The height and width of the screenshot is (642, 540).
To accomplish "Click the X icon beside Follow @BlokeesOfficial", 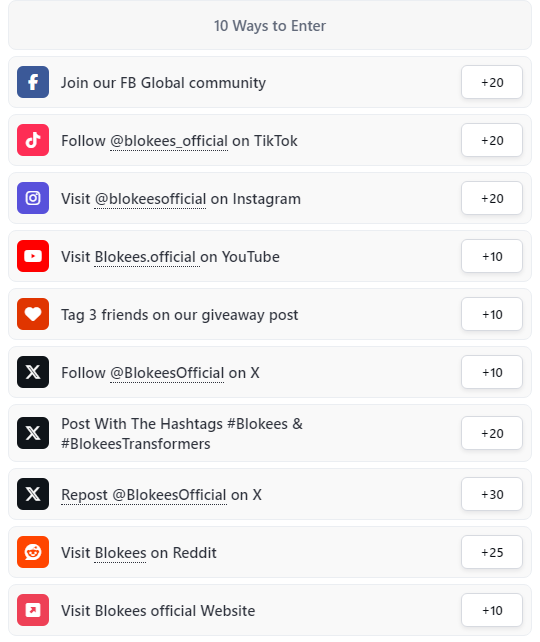I will pos(33,372).
